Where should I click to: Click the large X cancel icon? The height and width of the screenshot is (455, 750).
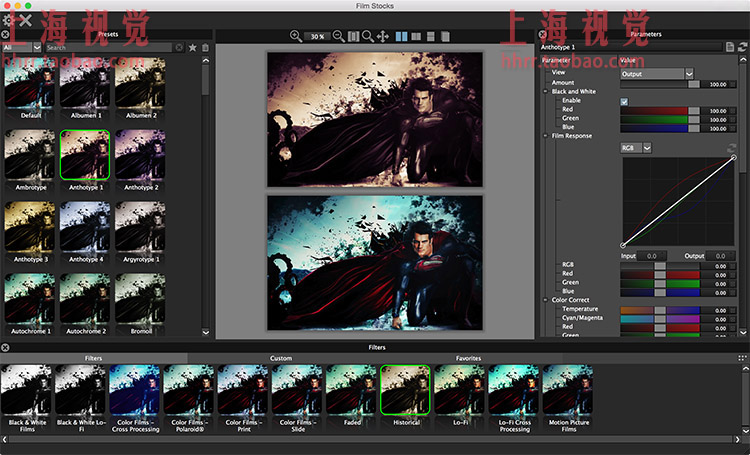pos(25,21)
